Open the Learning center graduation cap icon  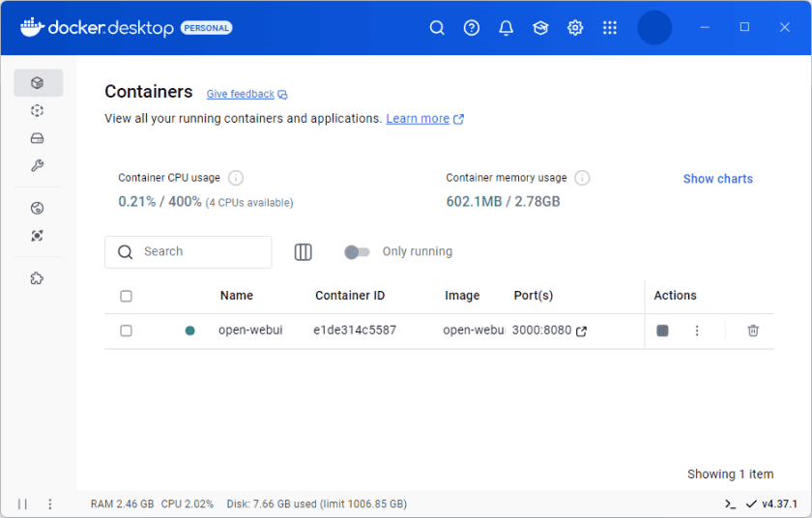point(540,27)
